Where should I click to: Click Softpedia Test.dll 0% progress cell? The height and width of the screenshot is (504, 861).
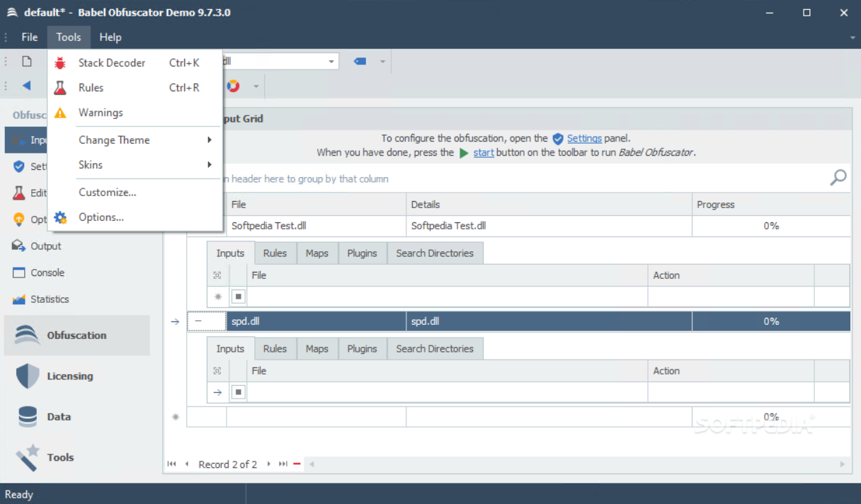tap(771, 226)
